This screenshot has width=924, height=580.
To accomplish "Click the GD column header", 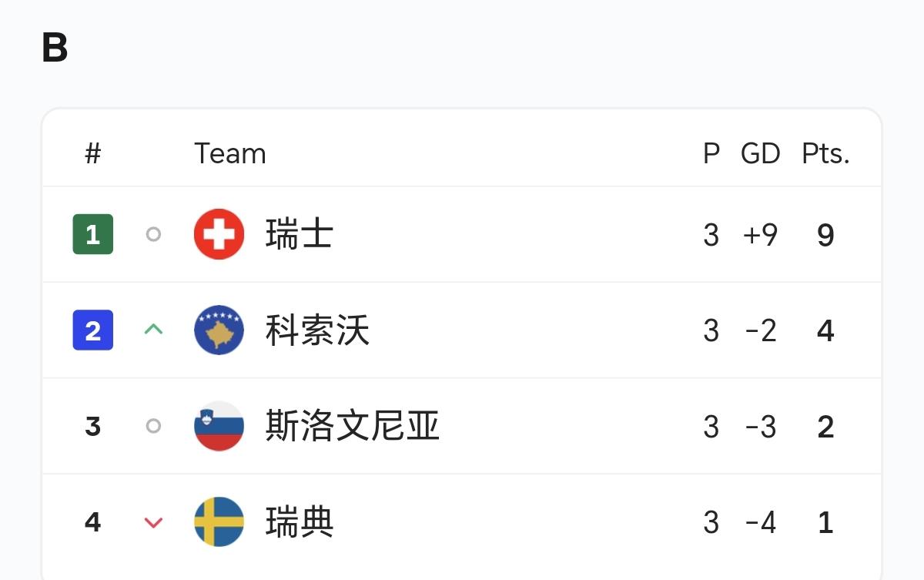I will tap(760, 154).
